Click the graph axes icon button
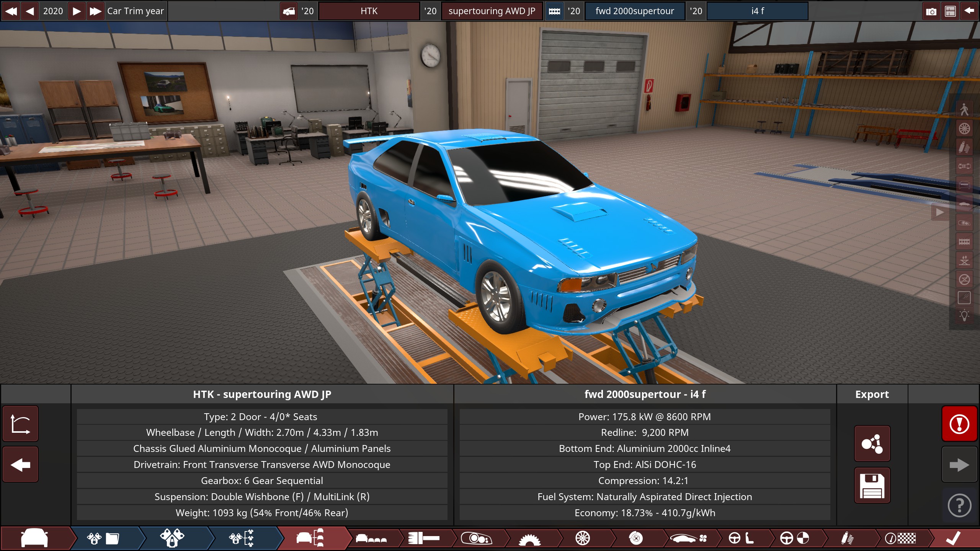 tap(20, 424)
